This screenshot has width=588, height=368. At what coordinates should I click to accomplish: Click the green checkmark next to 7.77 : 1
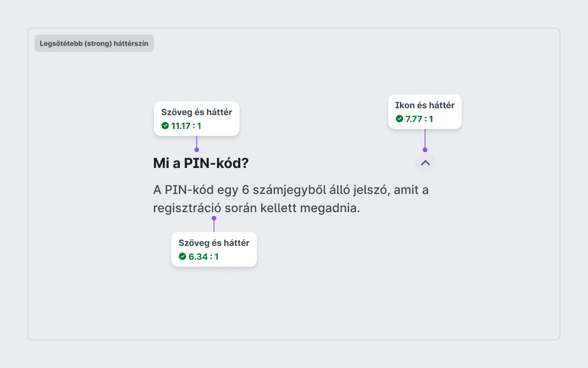click(x=399, y=119)
